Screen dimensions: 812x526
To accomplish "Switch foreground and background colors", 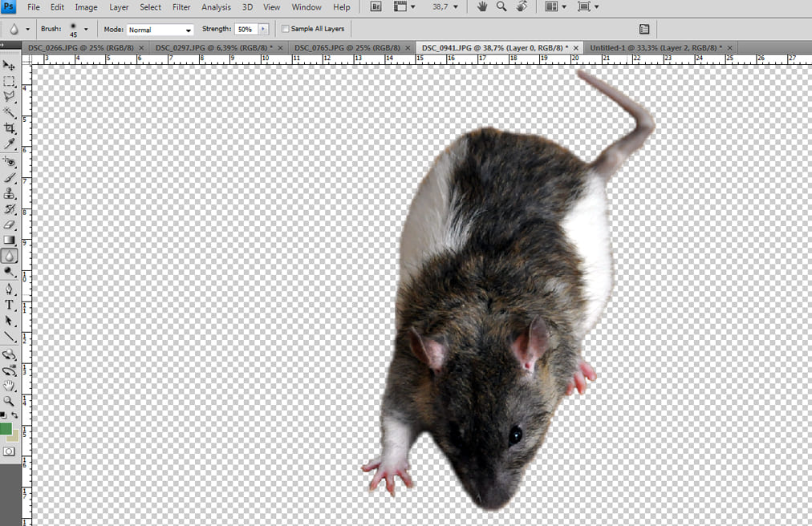I will coord(14,415).
